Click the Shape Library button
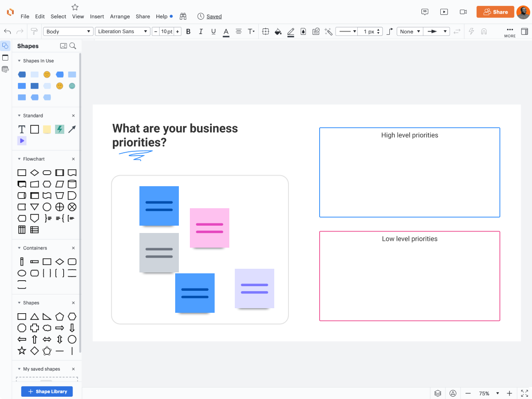This screenshot has height=399, width=532. tap(47, 392)
